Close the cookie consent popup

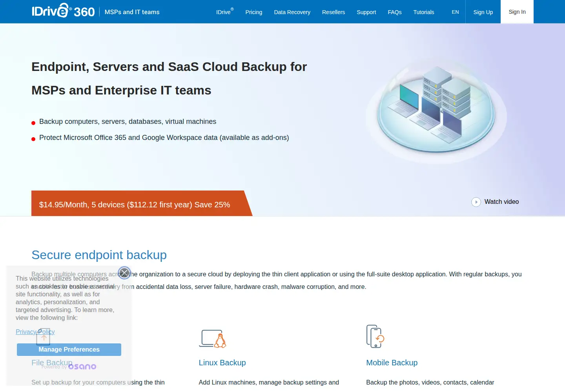[124, 272]
